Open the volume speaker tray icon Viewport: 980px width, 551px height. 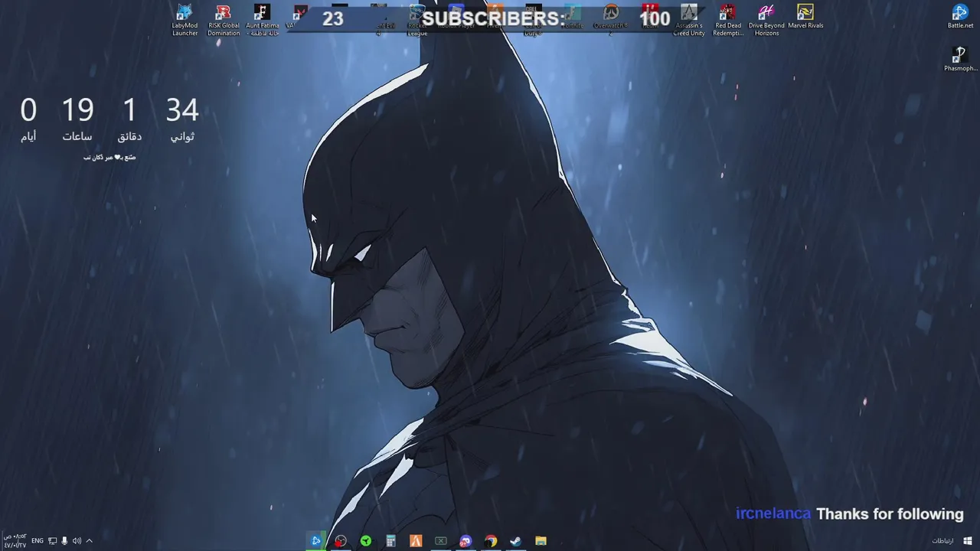(77, 541)
